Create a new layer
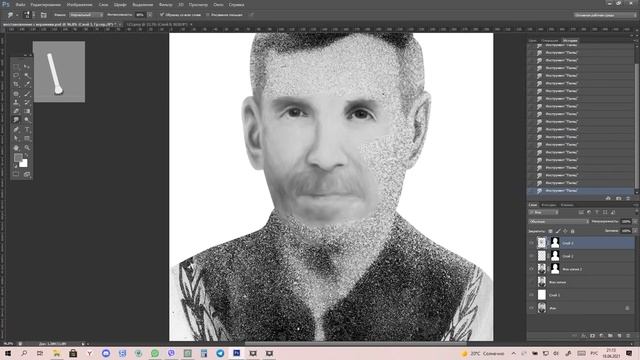This screenshot has height=360, width=640. click(x=619, y=336)
